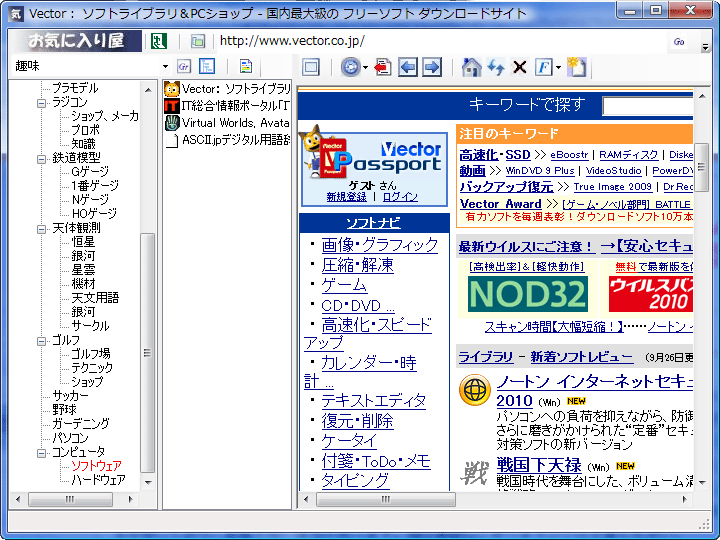Viewport: 720px width, 540px height.
Task: Select the ガーデニング tree item
Action: tap(81, 423)
